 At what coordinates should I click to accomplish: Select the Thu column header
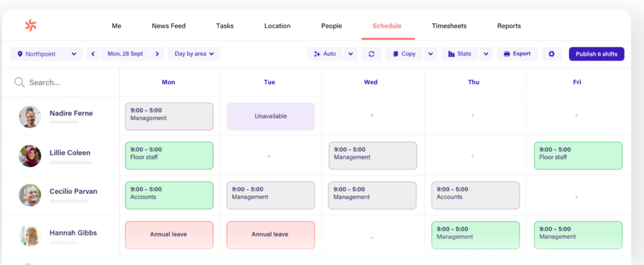click(x=474, y=82)
